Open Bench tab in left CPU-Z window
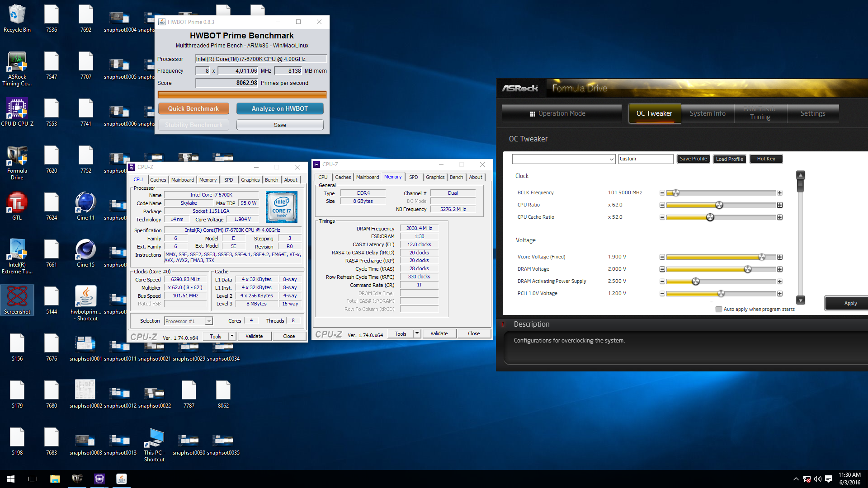 pos(271,180)
